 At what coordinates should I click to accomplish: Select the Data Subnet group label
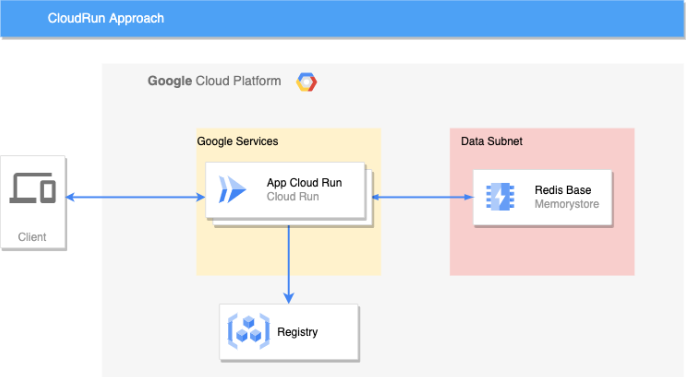(492, 141)
